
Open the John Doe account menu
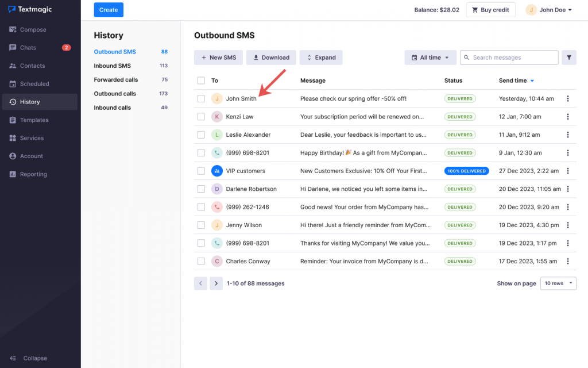(x=551, y=10)
